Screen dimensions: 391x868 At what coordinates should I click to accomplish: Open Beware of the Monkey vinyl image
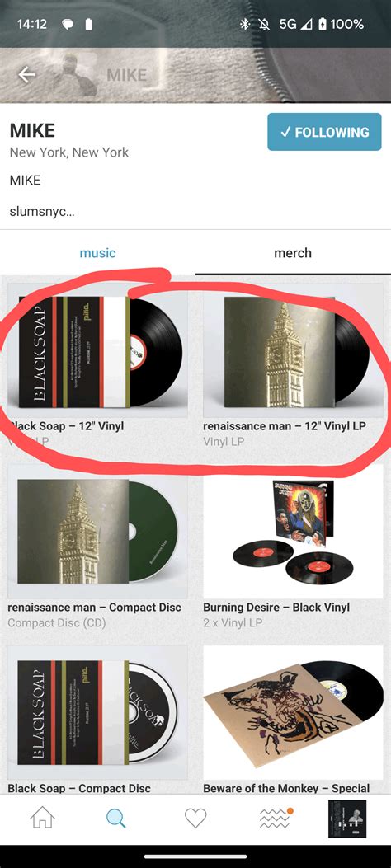[293, 712]
